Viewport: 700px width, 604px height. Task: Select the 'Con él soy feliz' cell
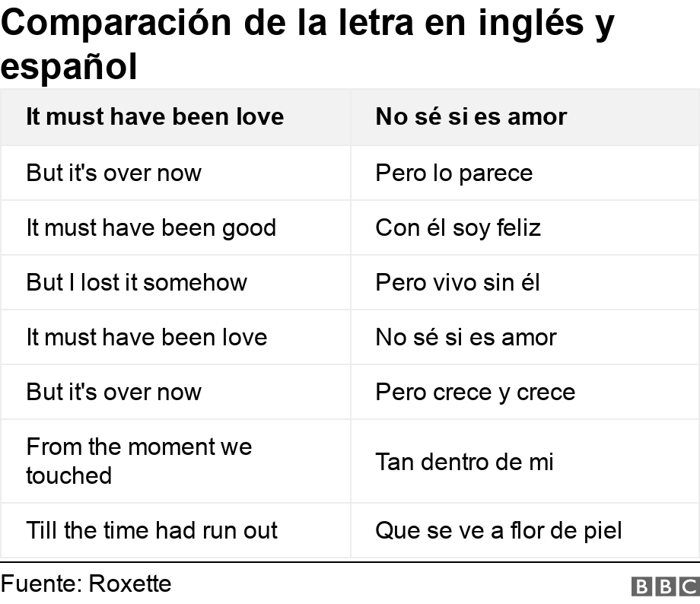(525, 227)
